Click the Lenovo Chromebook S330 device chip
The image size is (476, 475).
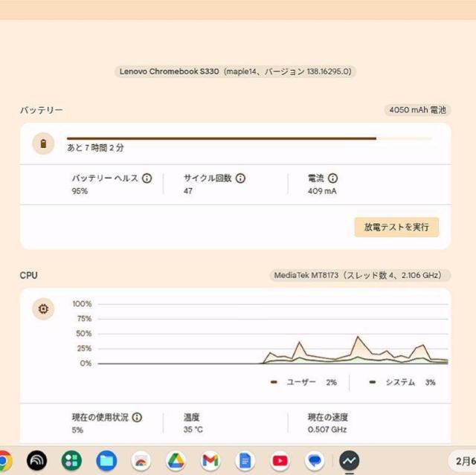[x=236, y=71]
